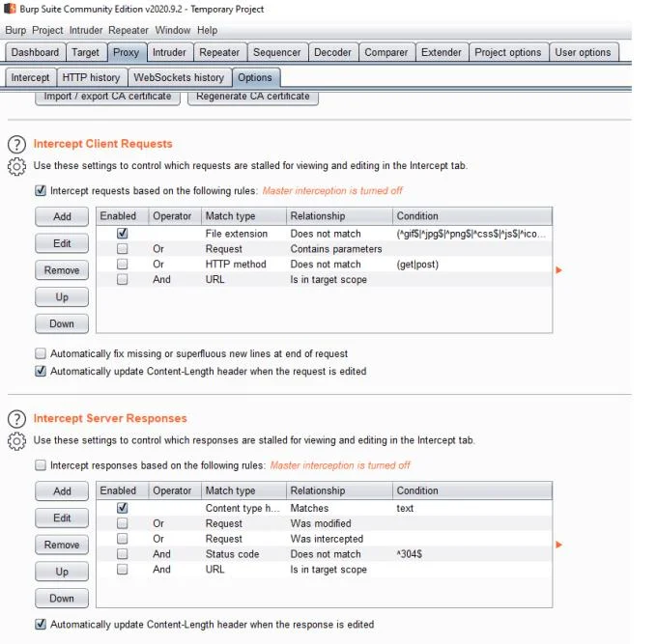Edit selected client request rule
Viewport: 657px width, 644px height.
click(x=62, y=243)
